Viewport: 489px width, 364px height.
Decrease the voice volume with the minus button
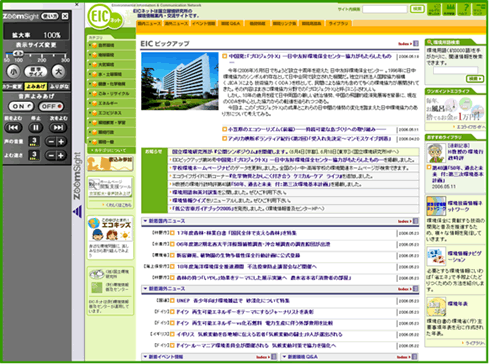(51, 142)
